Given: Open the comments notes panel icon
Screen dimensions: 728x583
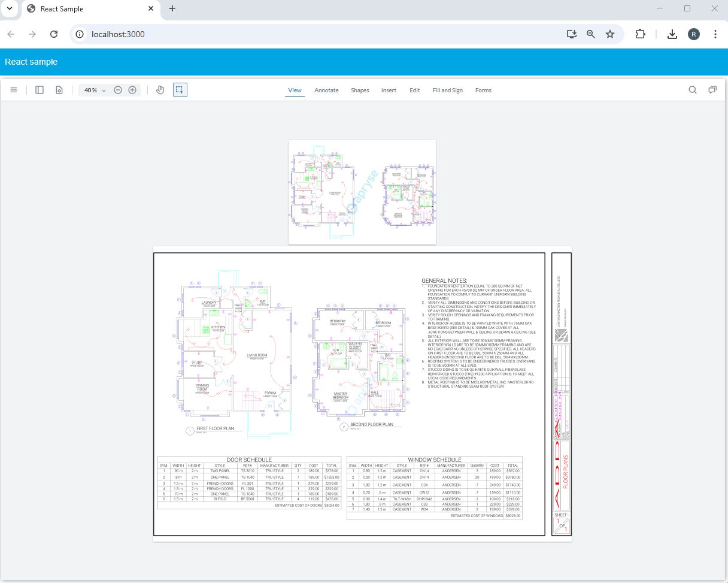Looking at the screenshot, I should [x=712, y=90].
